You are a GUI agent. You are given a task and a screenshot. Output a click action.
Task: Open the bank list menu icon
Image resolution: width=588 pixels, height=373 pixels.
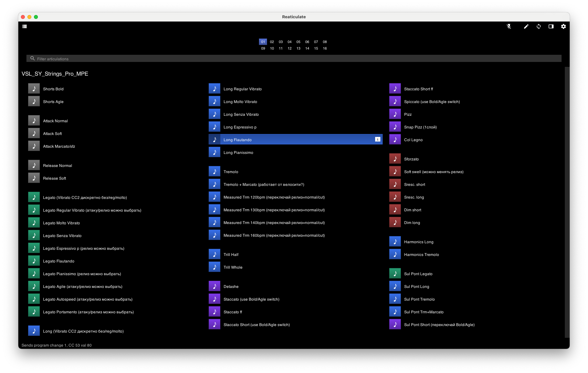point(24,26)
